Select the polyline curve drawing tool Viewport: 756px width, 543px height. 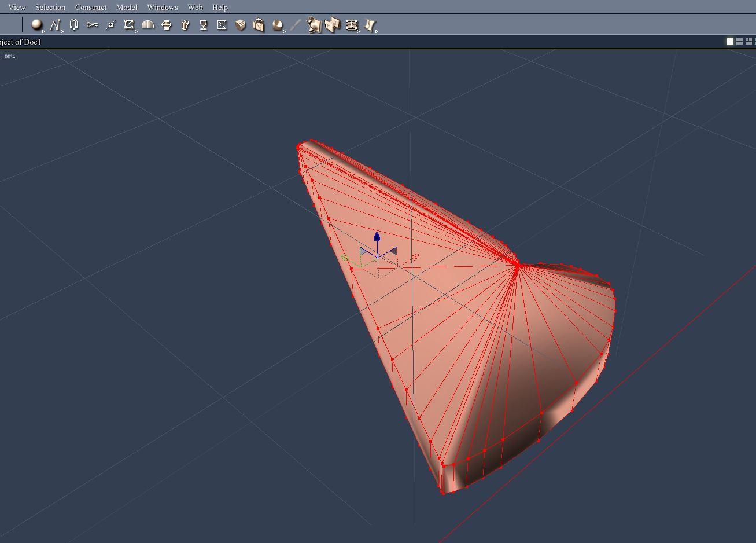point(55,25)
